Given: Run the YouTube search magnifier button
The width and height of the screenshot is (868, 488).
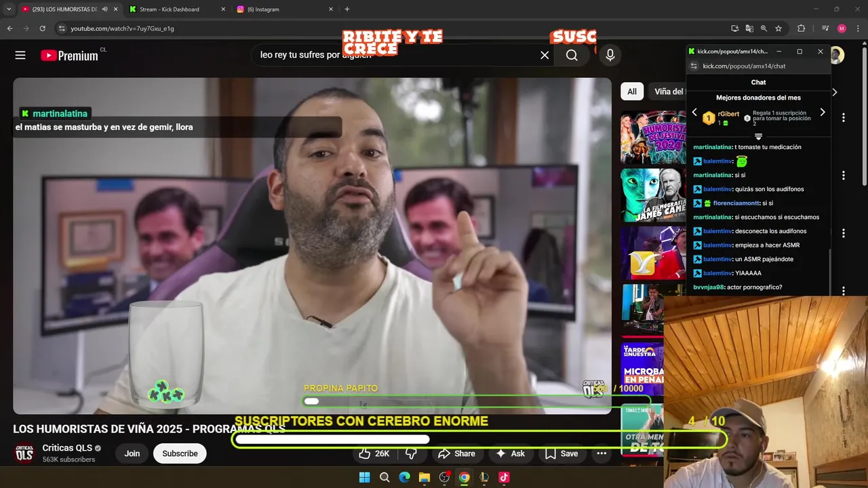Looking at the screenshot, I should [572, 56].
